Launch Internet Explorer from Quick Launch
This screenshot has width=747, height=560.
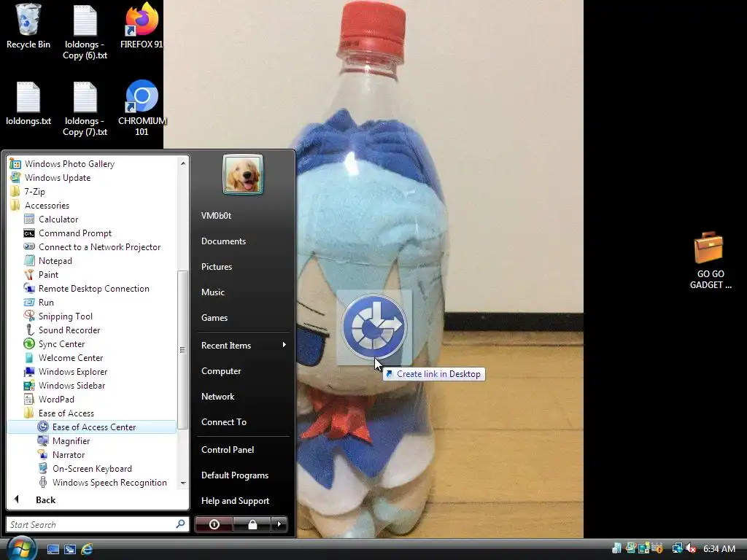tap(87, 549)
